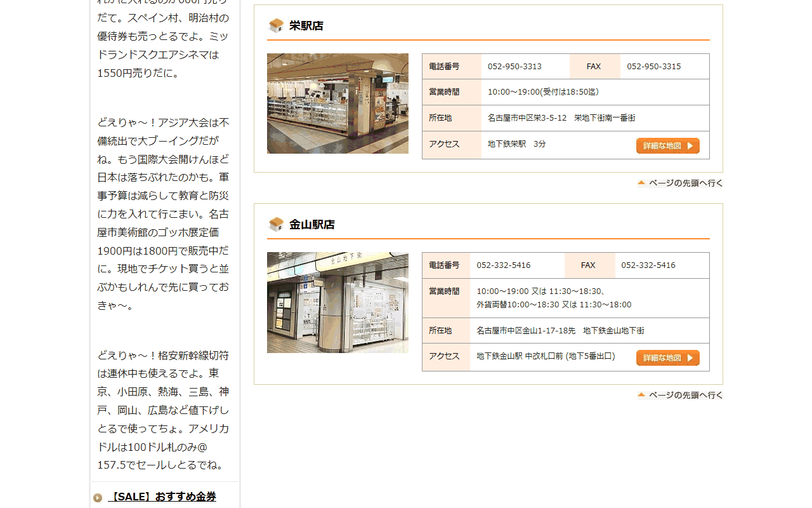Select phone number 052-950-3313

514,67
